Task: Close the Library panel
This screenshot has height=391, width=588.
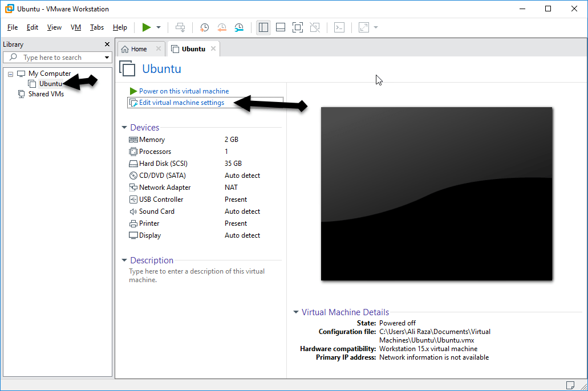Action: point(107,44)
